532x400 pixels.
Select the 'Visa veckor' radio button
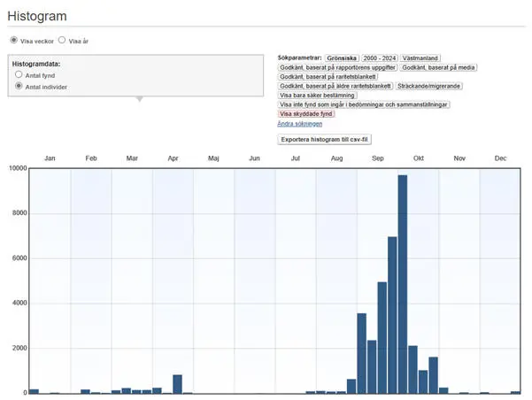coord(13,41)
